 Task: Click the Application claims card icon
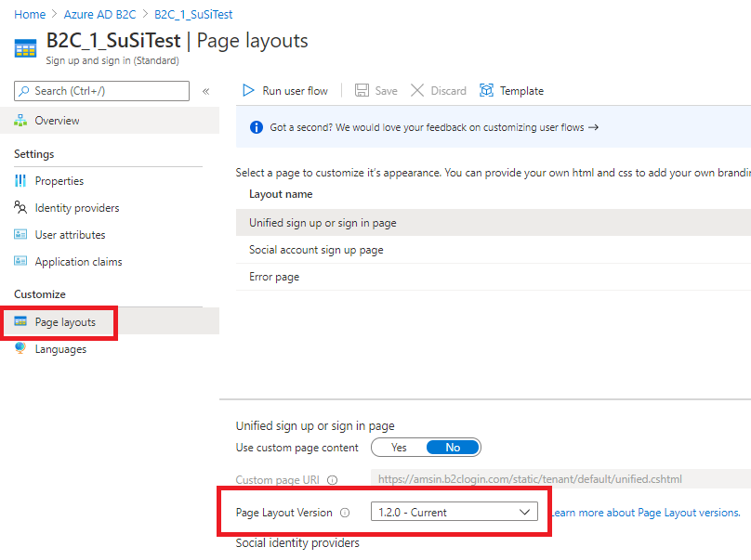[20, 261]
